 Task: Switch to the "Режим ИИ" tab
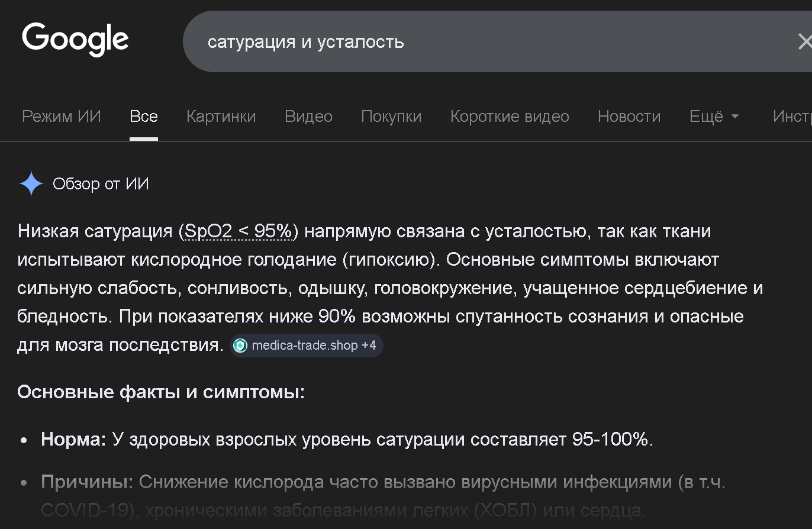click(x=62, y=117)
